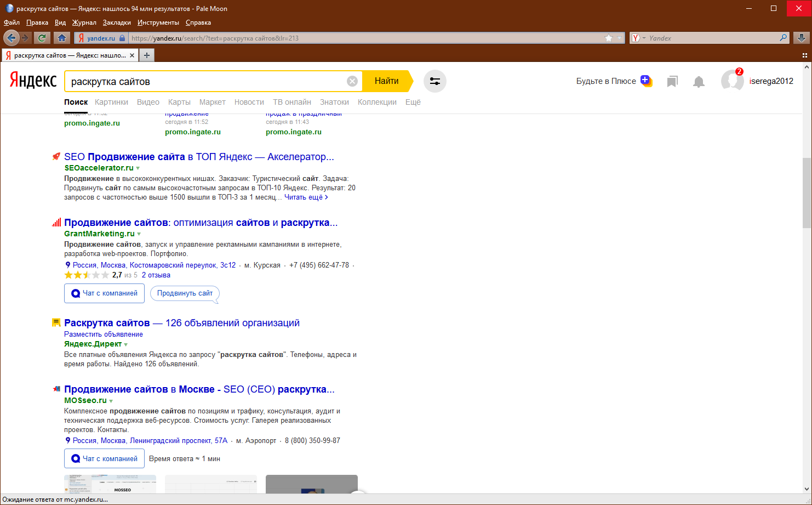
Task: Switch to Видео search tab
Action: click(148, 102)
